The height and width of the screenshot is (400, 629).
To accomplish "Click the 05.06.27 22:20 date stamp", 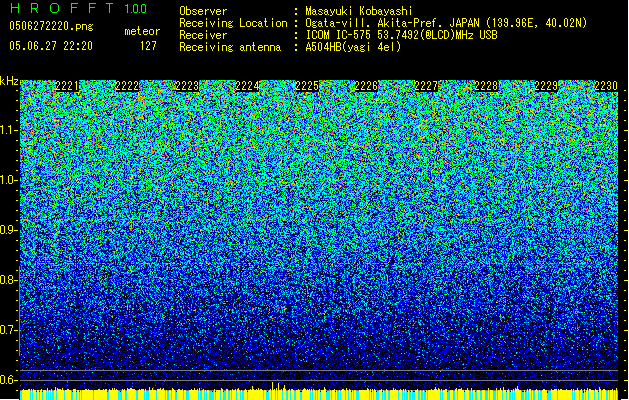I will coord(51,46).
